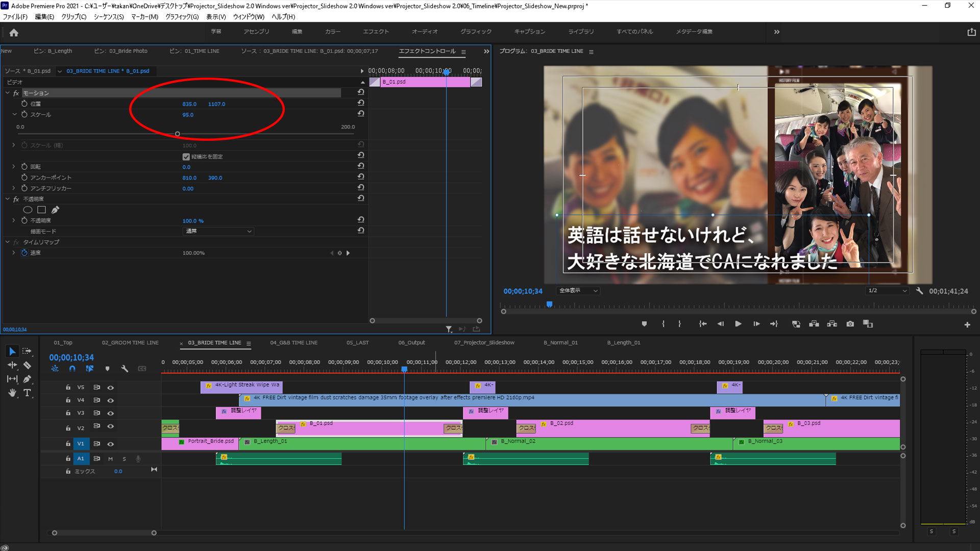This screenshot has width=980, height=551.
Task: Step forward one frame
Action: click(756, 324)
